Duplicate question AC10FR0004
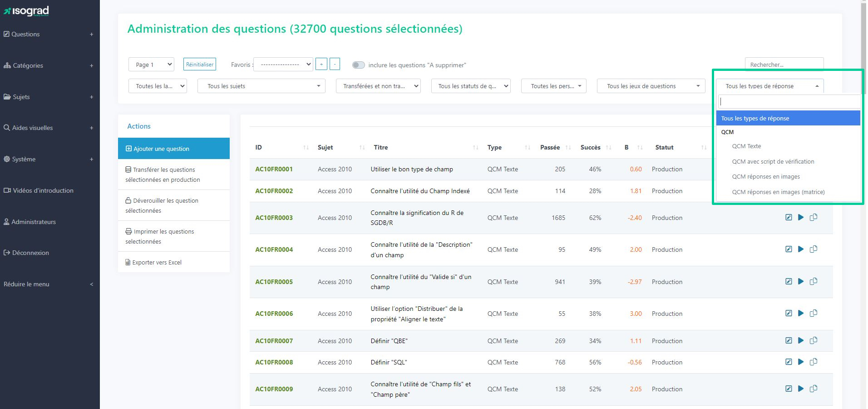The width and height of the screenshot is (868, 409). coord(814,249)
